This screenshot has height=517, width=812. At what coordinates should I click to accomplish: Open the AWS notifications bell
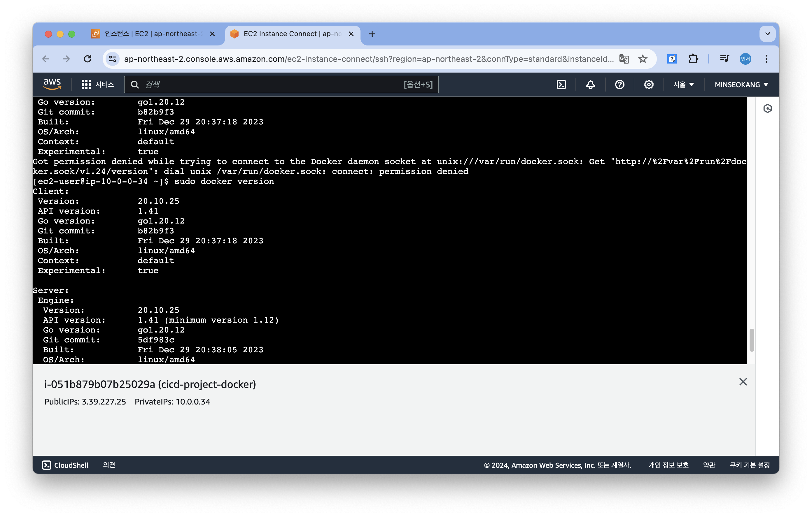coord(590,85)
